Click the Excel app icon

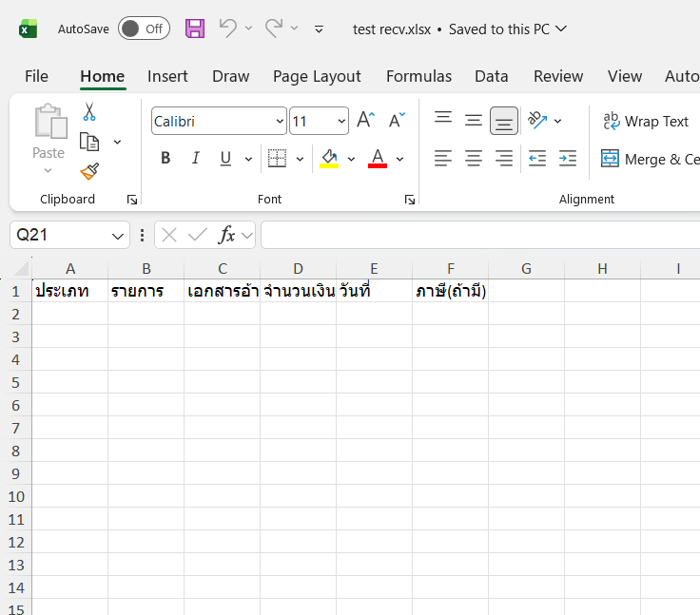28,29
